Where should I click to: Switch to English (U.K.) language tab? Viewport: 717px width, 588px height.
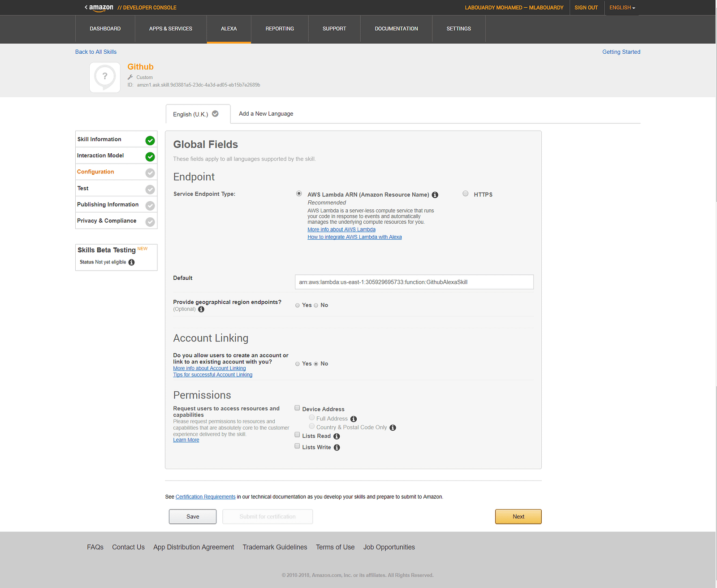tap(198, 114)
